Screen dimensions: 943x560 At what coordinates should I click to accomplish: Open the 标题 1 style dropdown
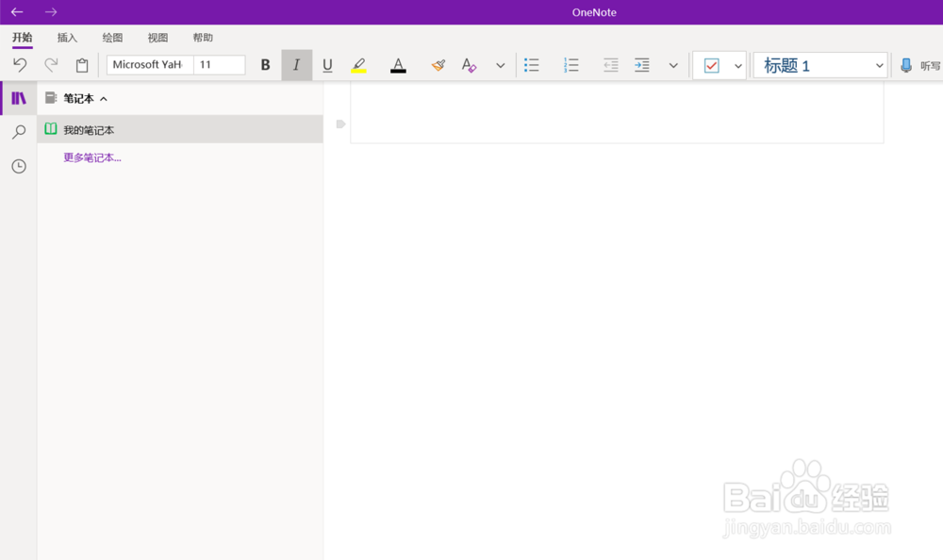[820, 65]
